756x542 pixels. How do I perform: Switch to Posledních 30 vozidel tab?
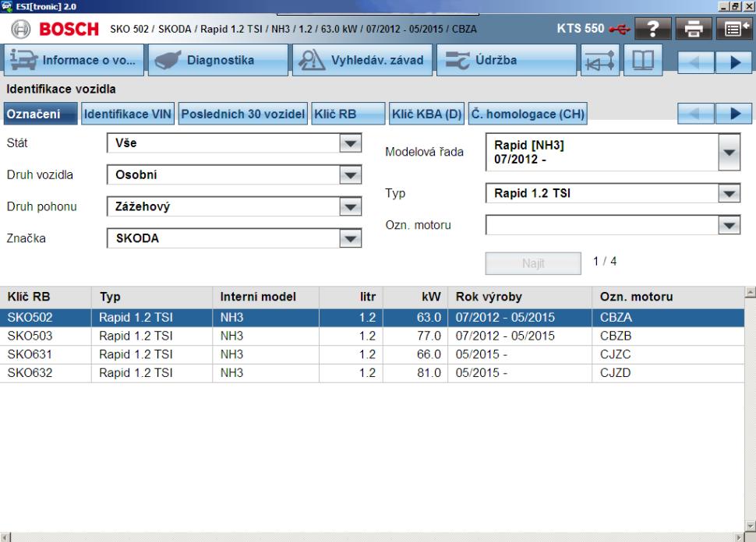(243, 114)
